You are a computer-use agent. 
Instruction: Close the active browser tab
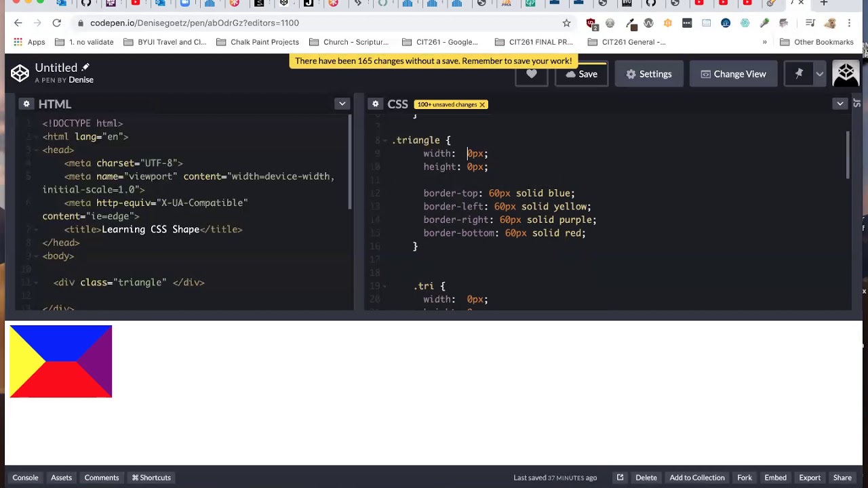(801, 3)
